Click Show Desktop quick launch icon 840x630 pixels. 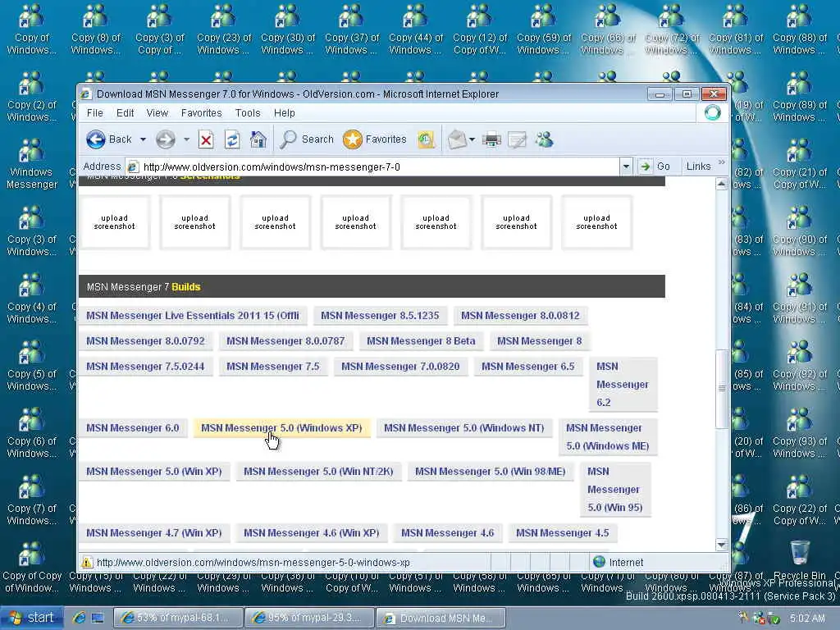point(98,618)
